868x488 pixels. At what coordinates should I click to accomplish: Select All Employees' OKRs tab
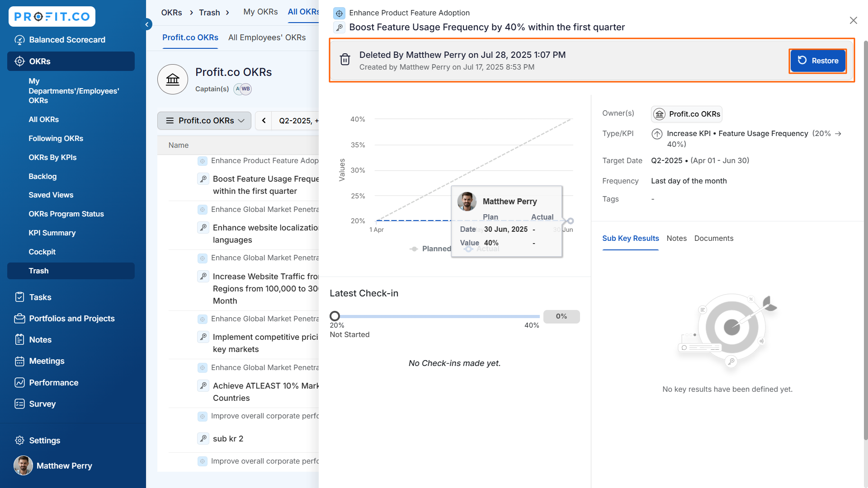[267, 38]
